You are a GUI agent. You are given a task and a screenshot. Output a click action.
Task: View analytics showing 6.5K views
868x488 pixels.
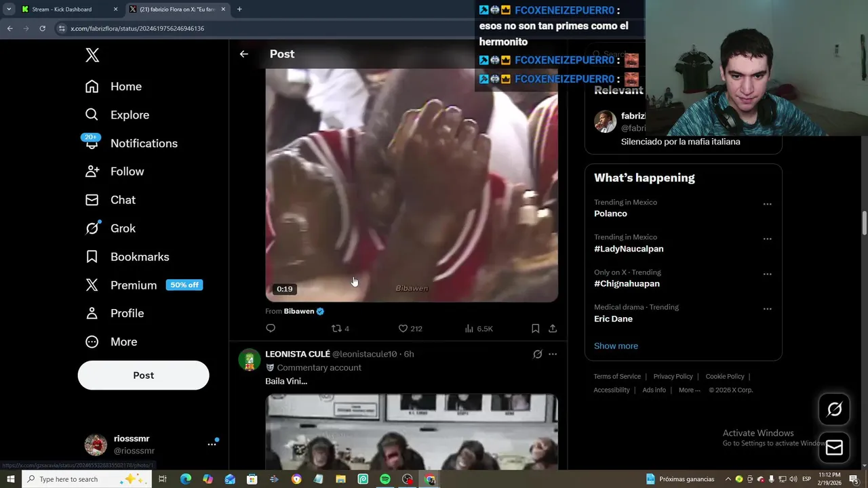coord(479,329)
